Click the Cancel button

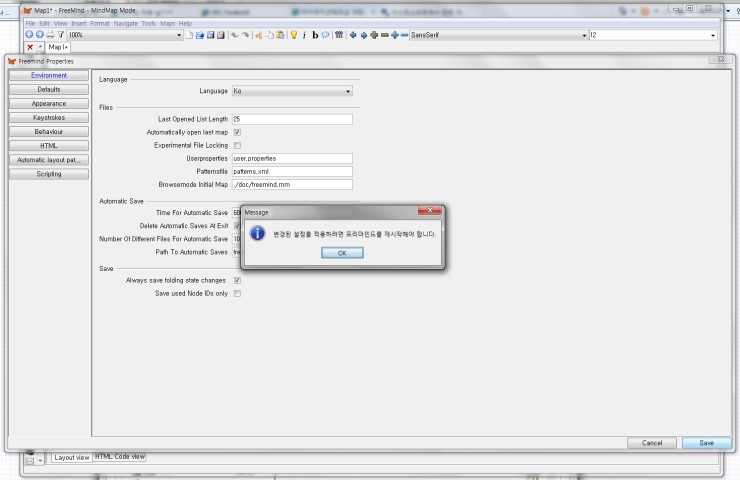coord(652,442)
